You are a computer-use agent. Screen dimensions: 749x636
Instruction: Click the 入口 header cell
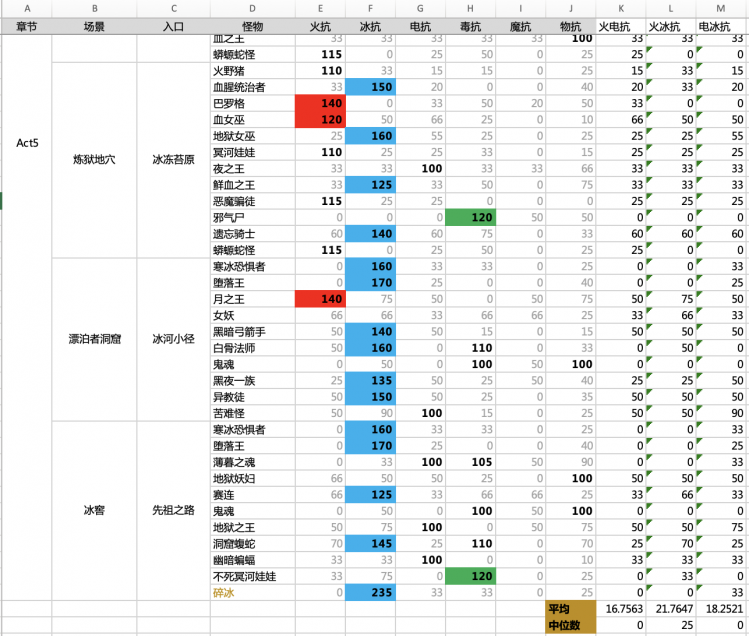click(173, 27)
